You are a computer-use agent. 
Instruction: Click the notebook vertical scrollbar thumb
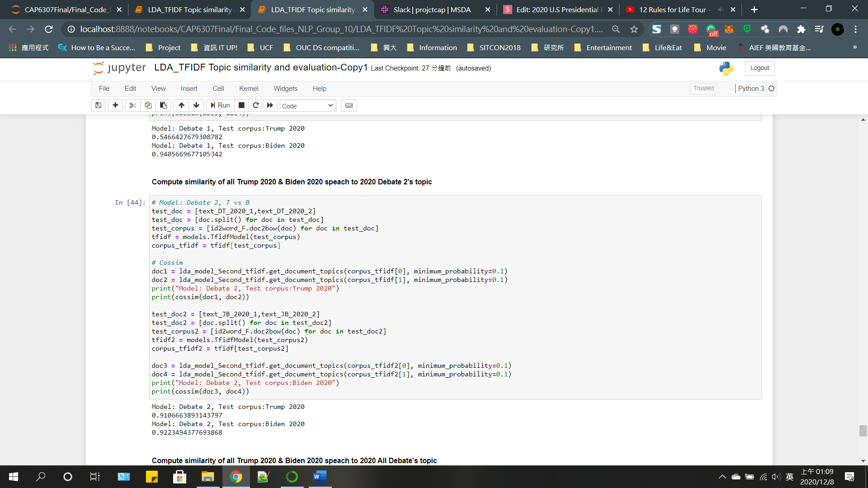[x=863, y=431]
